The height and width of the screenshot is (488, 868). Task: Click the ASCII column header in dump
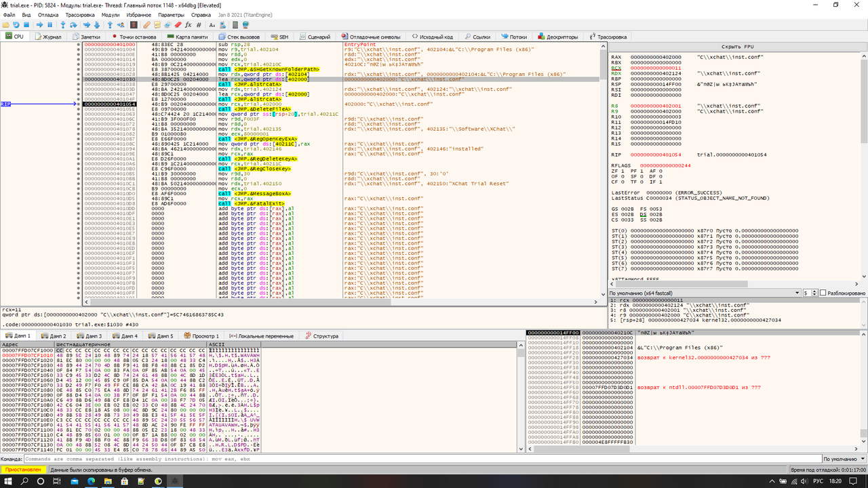tap(234, 344)
